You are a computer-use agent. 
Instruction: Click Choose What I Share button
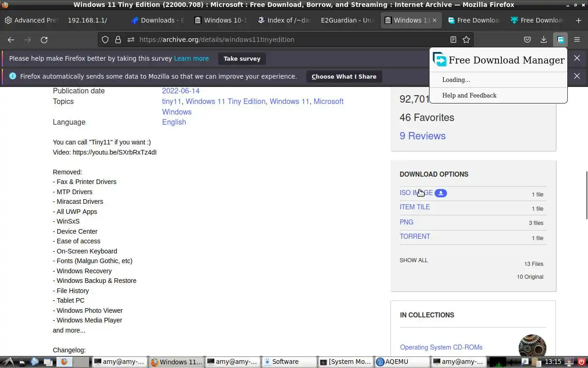(x=344, y=76)
